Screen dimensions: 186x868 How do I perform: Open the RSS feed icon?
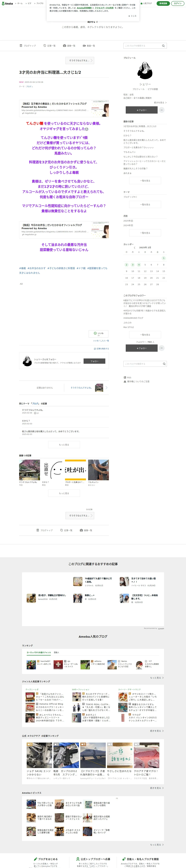[x=125, y=377]
